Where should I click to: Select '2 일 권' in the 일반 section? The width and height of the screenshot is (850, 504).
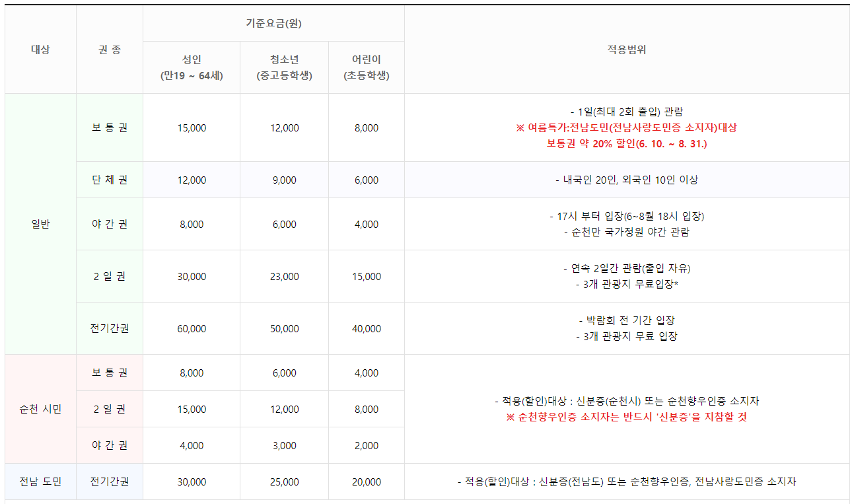pyautogui.click(x=110, y=276)
